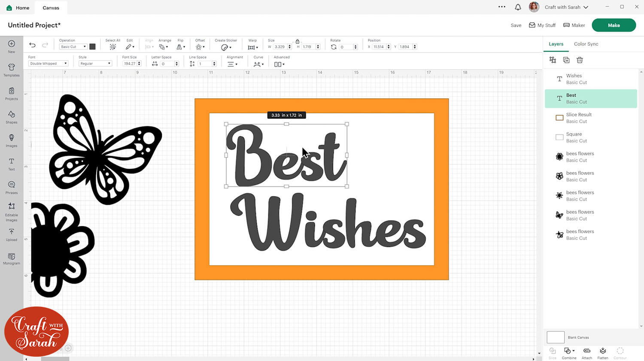Open the Font dropdown
644x361 pixels.
(x=48, y=64)
